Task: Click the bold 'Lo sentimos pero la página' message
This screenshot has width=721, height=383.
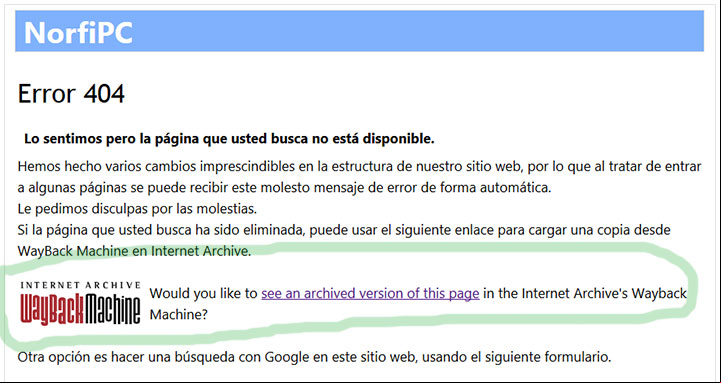Action: point(229,139)
